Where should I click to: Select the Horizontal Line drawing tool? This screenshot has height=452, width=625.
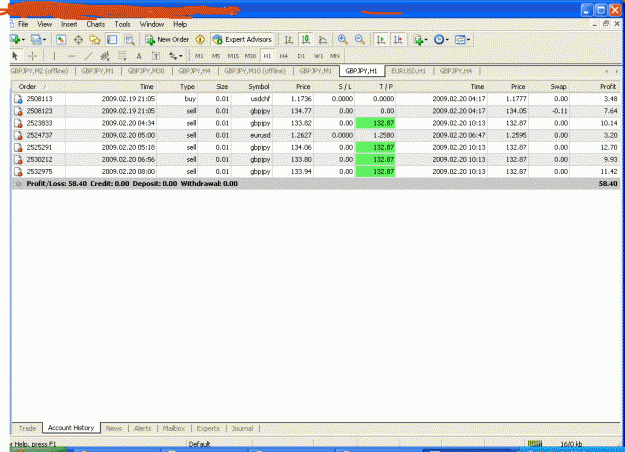click(71, 56)
